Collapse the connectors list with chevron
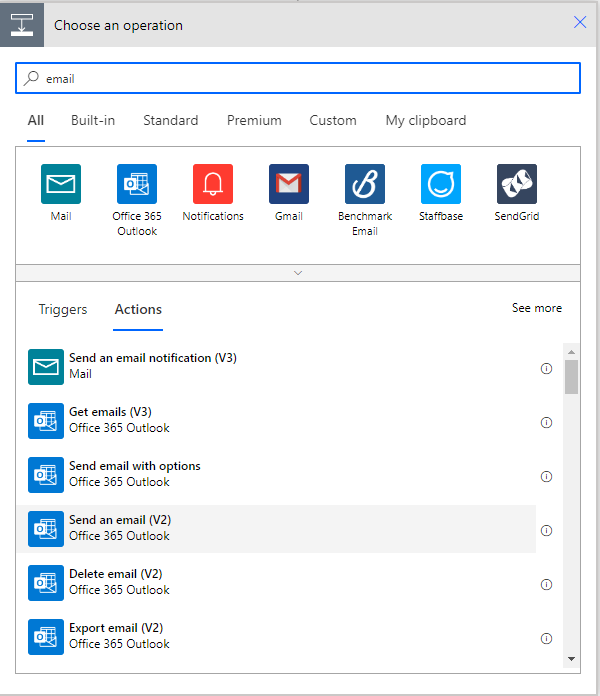The width and height of the screenshot is (600, 696). click(298, 273)
